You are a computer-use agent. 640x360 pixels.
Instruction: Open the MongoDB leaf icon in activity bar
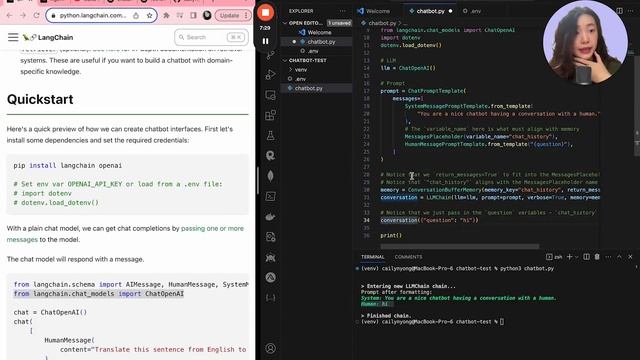point(270,176)
